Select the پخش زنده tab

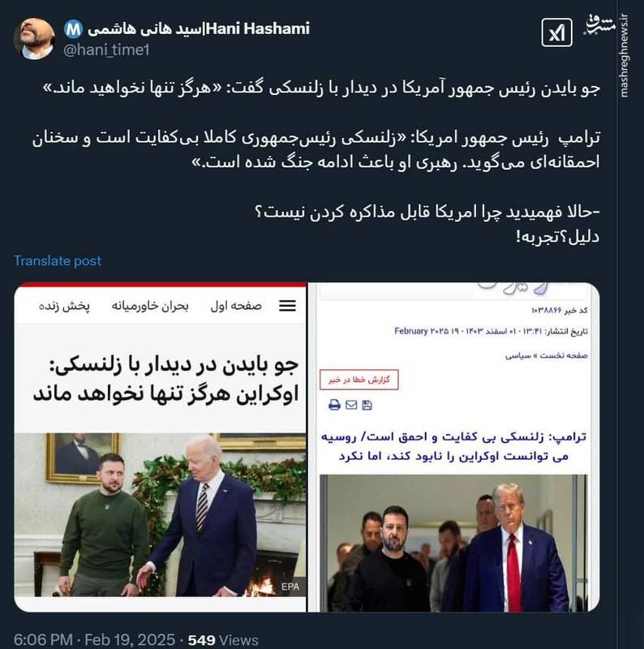click(x=64, y=306)
